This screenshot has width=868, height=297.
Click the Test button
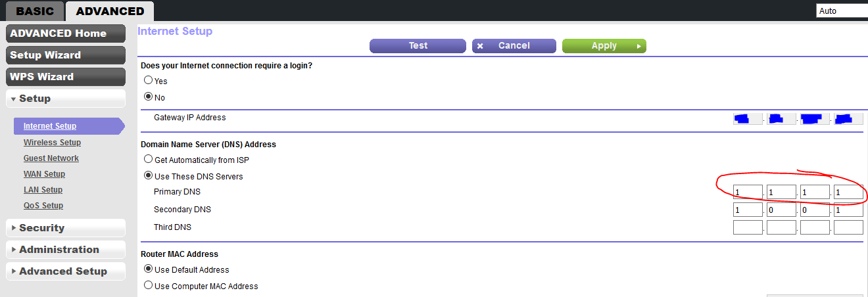(418, 46)
